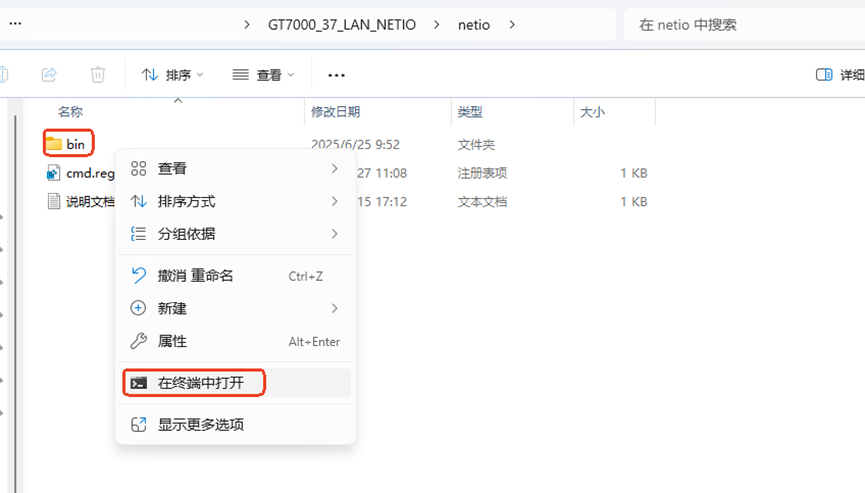Viewport: 865px width, 493px height.
Task: Open 分组依据 context menu entry
Action: 236,234
